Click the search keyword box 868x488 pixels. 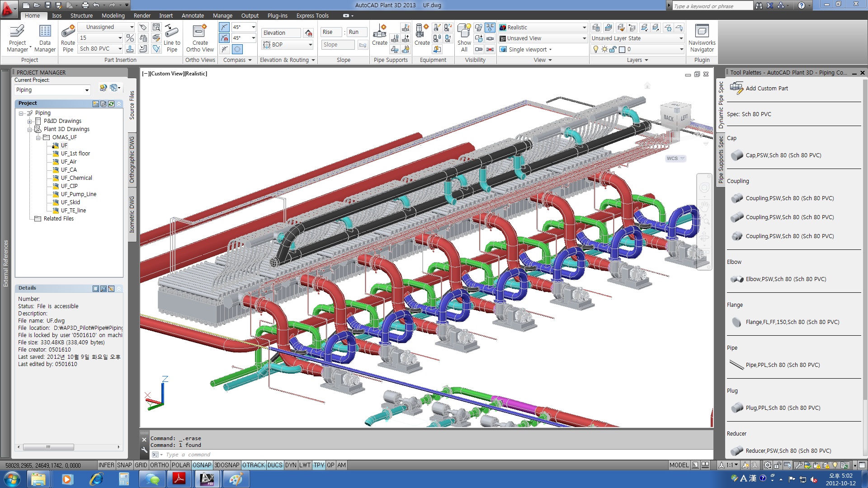pos(712,6)
